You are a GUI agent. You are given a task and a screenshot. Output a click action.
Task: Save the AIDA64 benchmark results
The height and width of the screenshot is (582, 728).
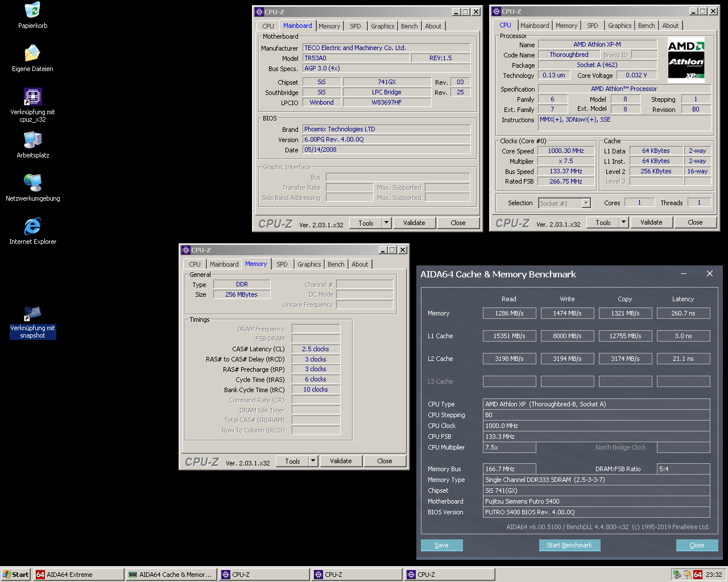(441, 545)
